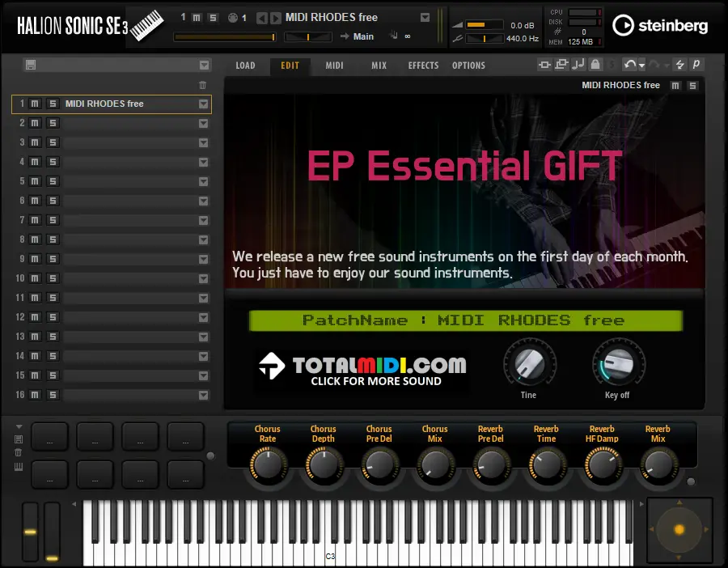The width and height of the screenshot is (728, 568).
Task: Mute program in the edit panel header
Action: coord(675,86)
